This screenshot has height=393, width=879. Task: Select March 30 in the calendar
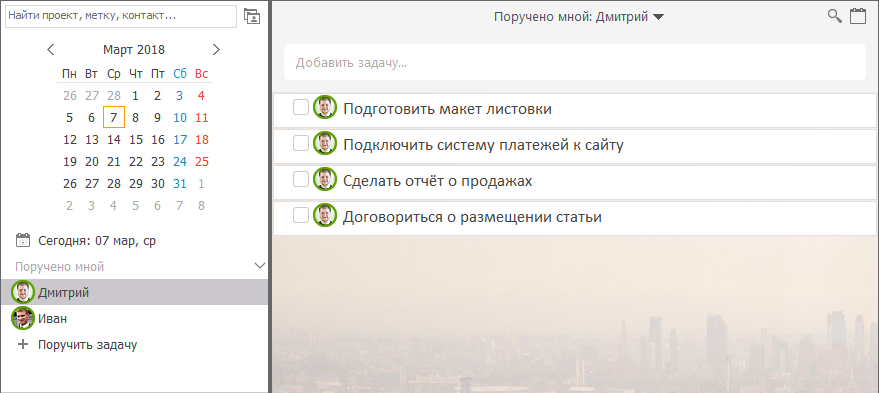pos(158,184)
